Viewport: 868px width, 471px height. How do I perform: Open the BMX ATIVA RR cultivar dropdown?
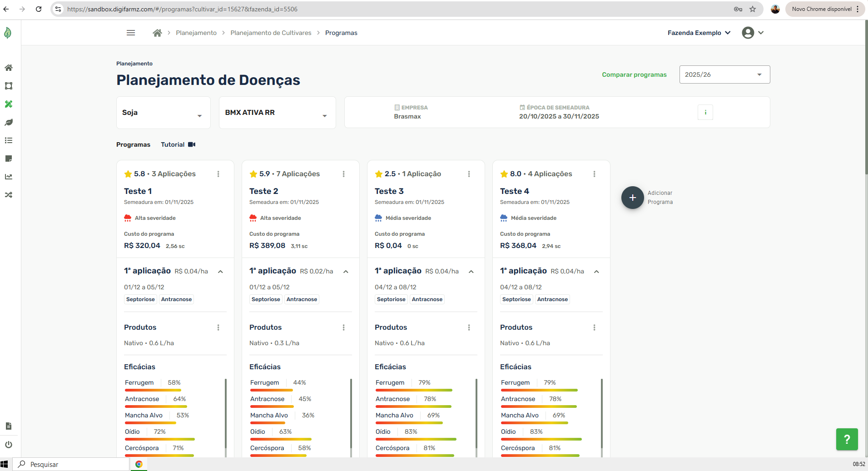coord(277,113)
